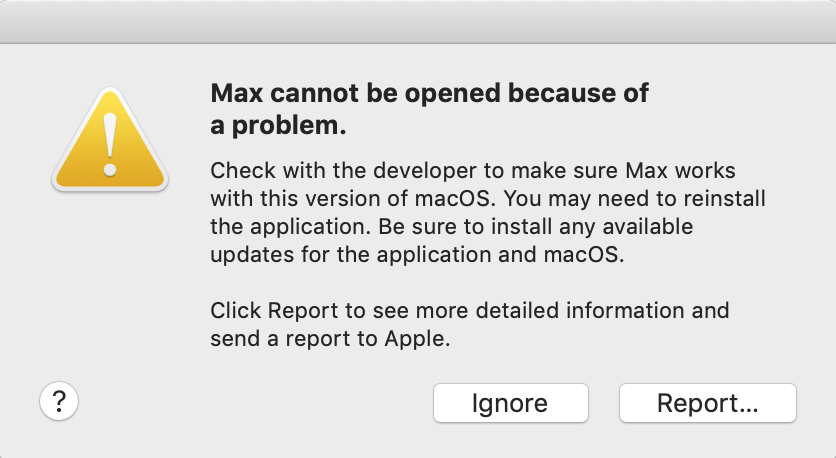The image size is (836, 458).
Task: Click the white exclamation mark inside the triangle
Action: click(x=110, y=144)
